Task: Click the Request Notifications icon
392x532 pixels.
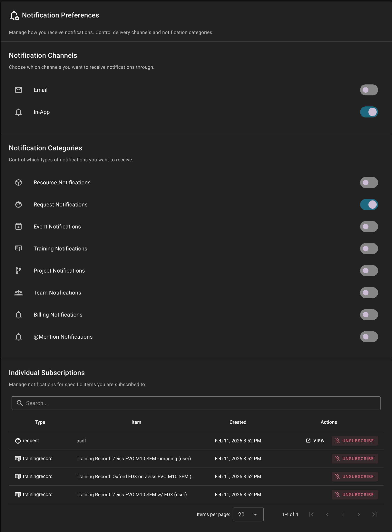Action: [18, 204]
